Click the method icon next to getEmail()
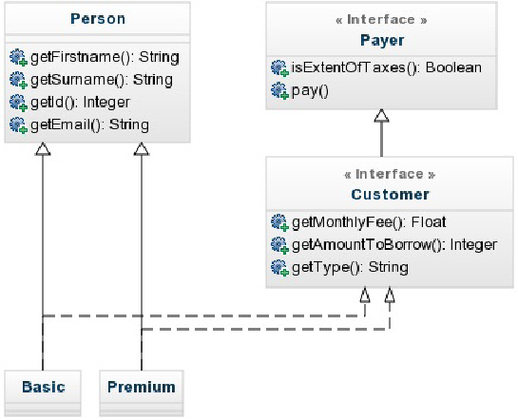This screenshot has height=420, width=518. point(18,125)
